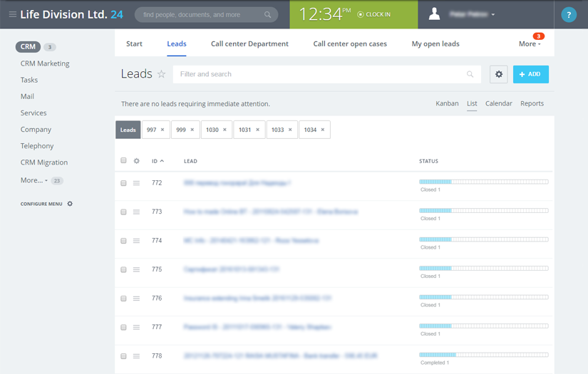
Task: Expand sidebar More... menu items
Action: (33, 180)
